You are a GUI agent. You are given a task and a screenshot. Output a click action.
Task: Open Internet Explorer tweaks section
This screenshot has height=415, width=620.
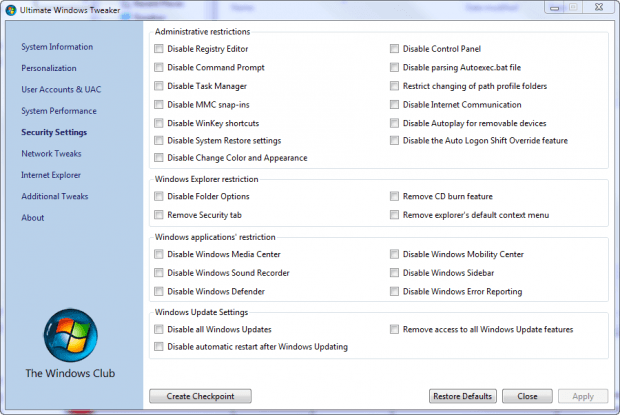(51, 175)
